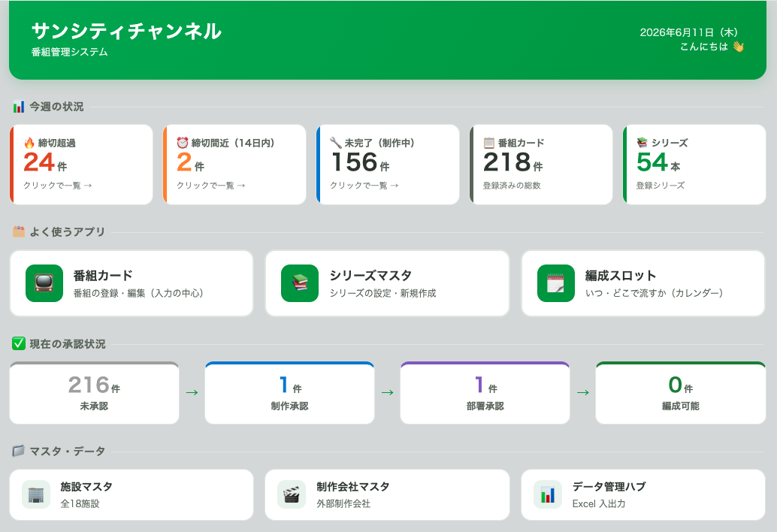
Task: Click シリーズの設定・新規作成 description
Action: click(x=383, y=293)
